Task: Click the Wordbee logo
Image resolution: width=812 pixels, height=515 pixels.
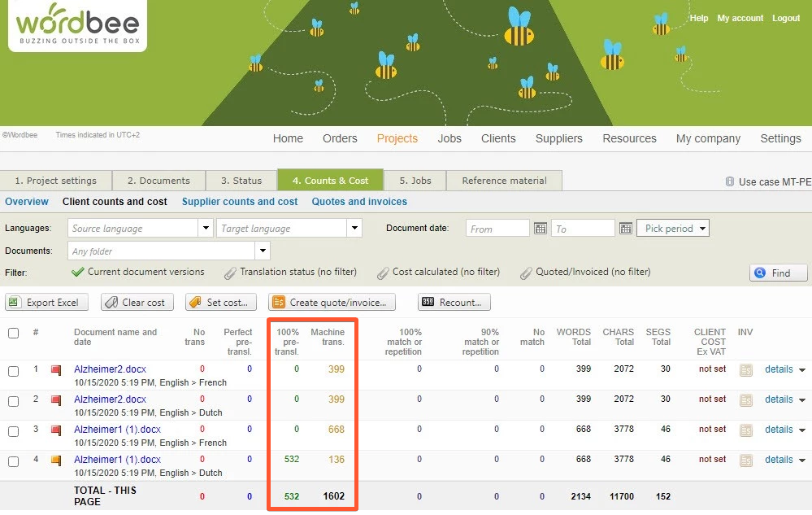Action: 77,26
